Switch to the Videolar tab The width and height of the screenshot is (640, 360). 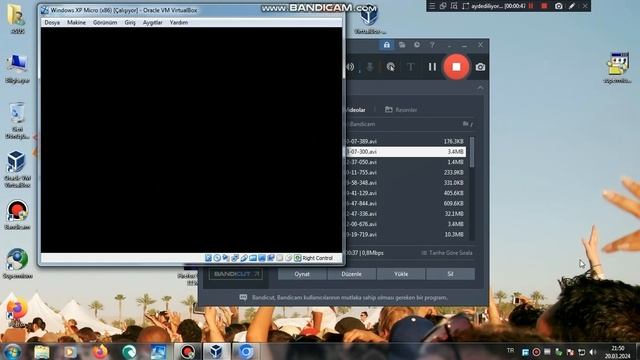tap(356, 110)
